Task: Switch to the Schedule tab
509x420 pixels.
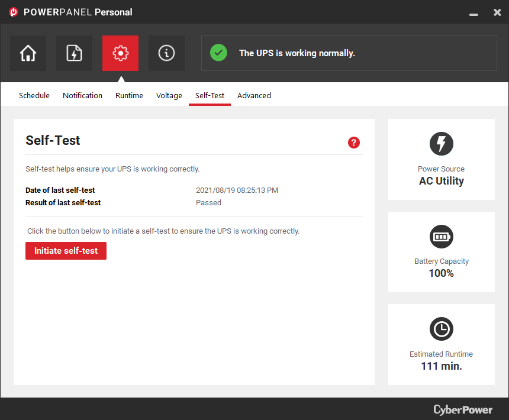Action: coord(34,96)
